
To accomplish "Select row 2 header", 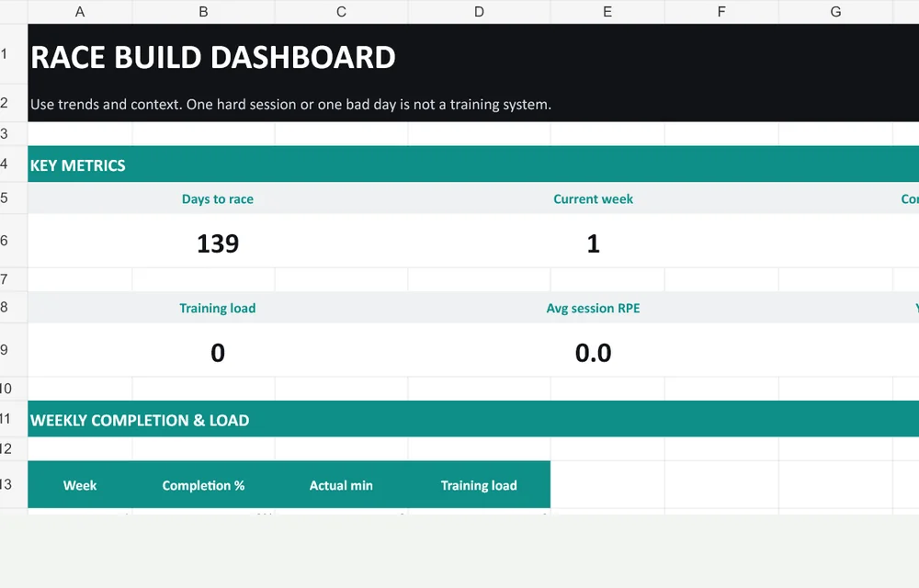I will tap(14, 103).
